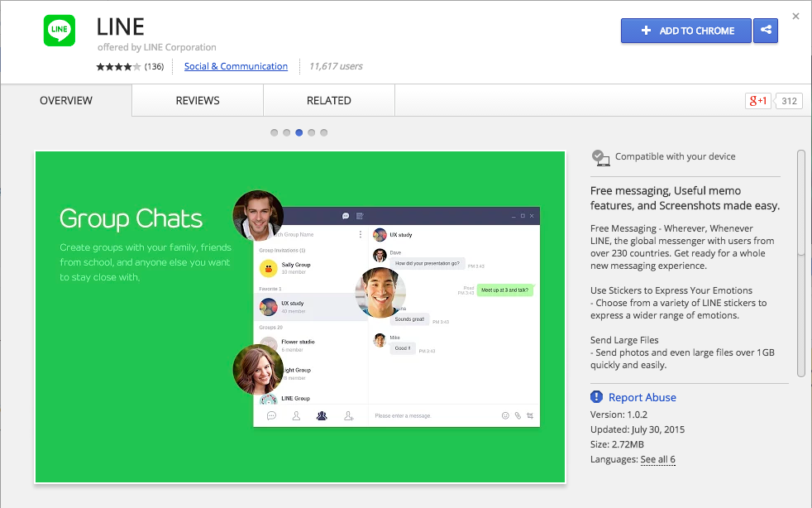The image size is (812, 508).
Task: Click the 11,617 users text
Action: pos(336,66)
